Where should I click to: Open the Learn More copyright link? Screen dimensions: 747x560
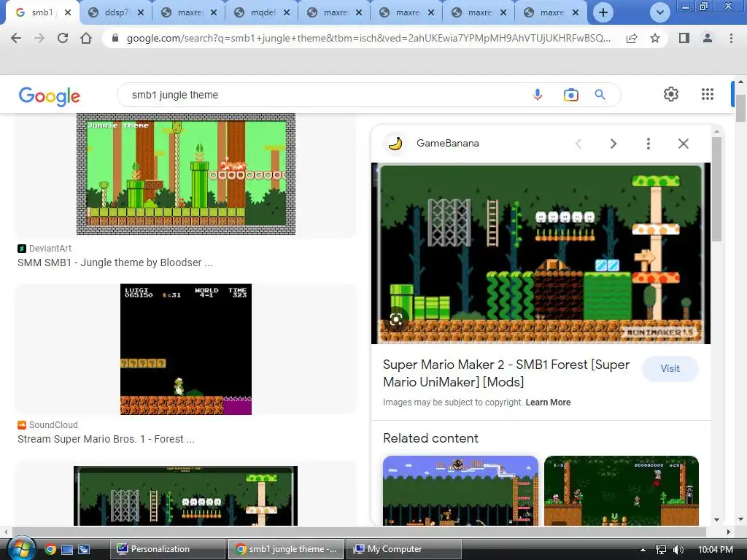coord(548,402)
